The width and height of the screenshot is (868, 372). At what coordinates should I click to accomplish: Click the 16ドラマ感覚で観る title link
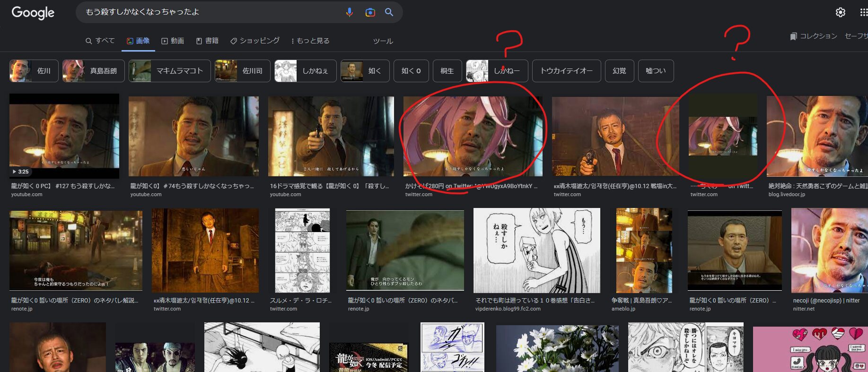329,186
